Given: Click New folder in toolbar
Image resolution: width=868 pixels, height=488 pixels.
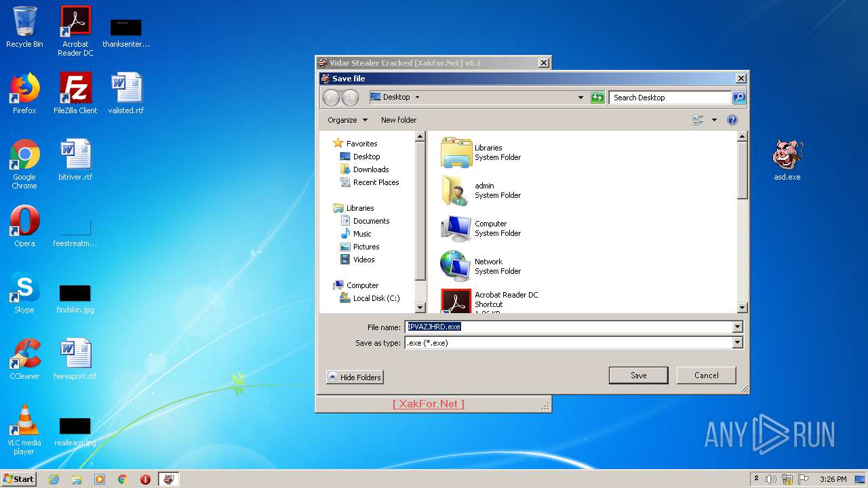Looking at the screenshot, I should point(399,120).
